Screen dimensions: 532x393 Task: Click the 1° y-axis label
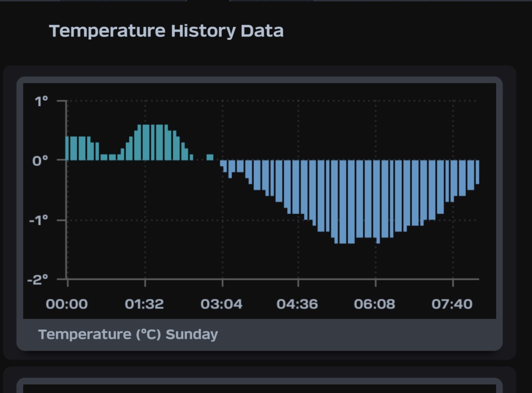(41, 101)
